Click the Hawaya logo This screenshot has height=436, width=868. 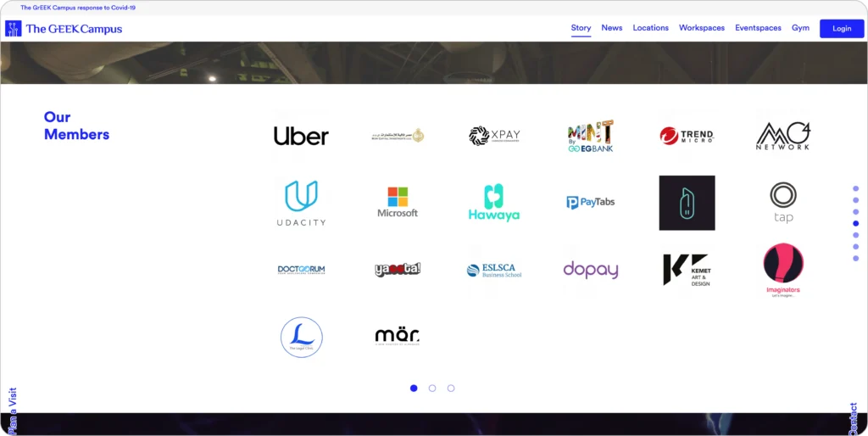coord(494,203)
